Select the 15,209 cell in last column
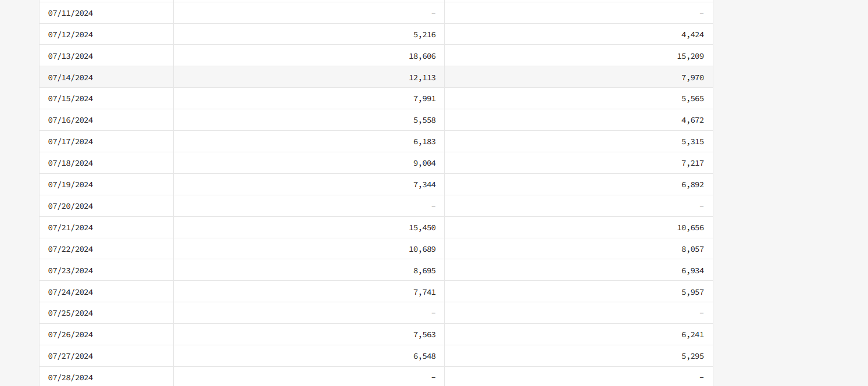 pyautogui.click(x=578, y=56)
